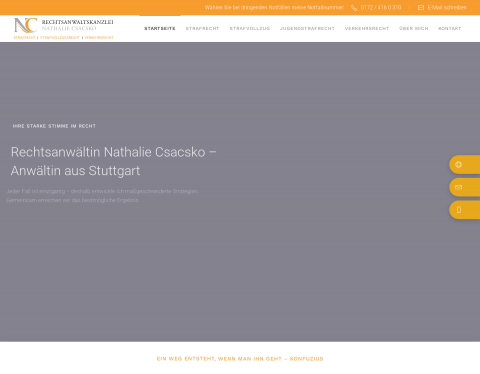Open the Startseite menu item

(160, 29)
